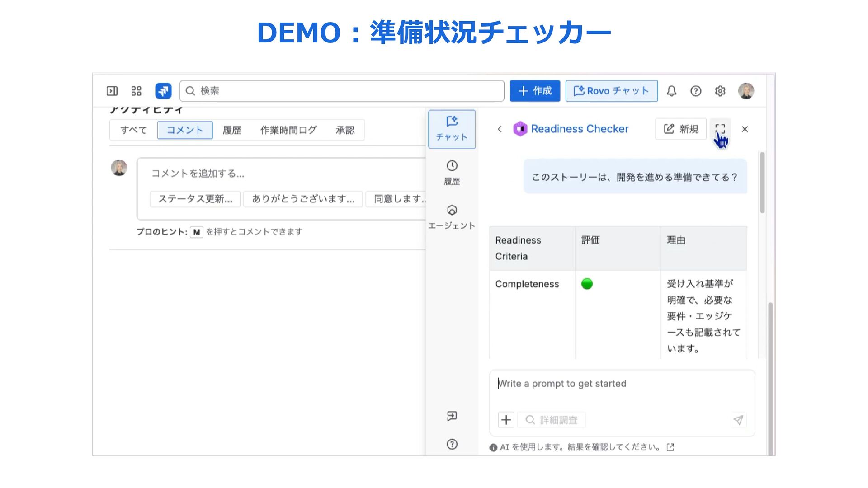Toggle the left sidebar panel icon
868x488 pixels.
click(x=112, y=91)
